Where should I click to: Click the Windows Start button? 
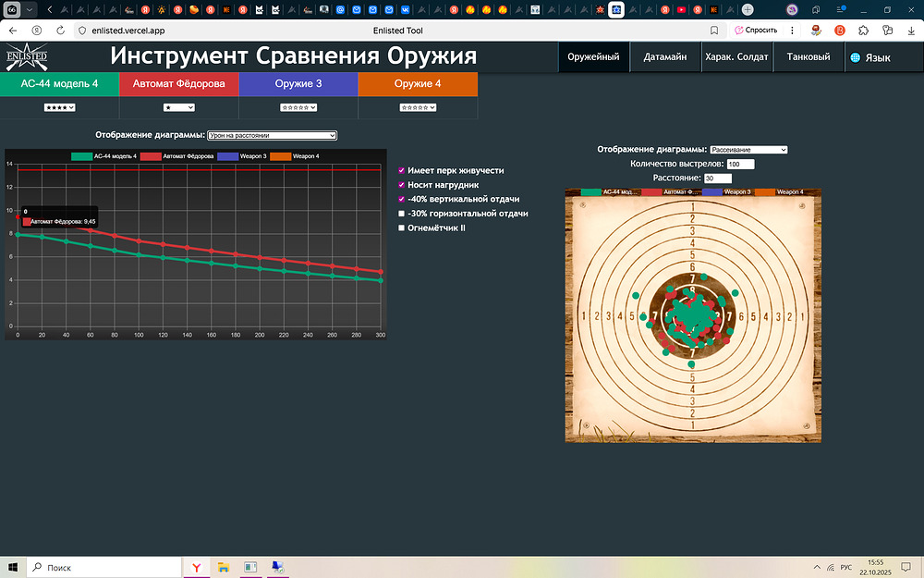tap(14, 567)
